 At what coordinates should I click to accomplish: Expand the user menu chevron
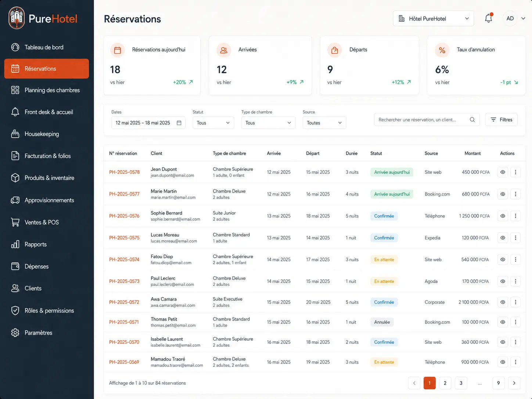click(523, 18)
